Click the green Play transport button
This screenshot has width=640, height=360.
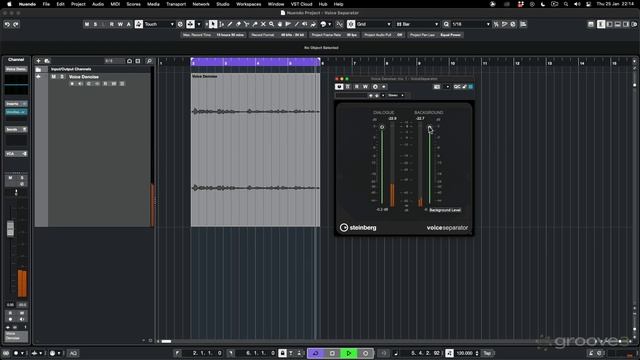coord(349,353)
